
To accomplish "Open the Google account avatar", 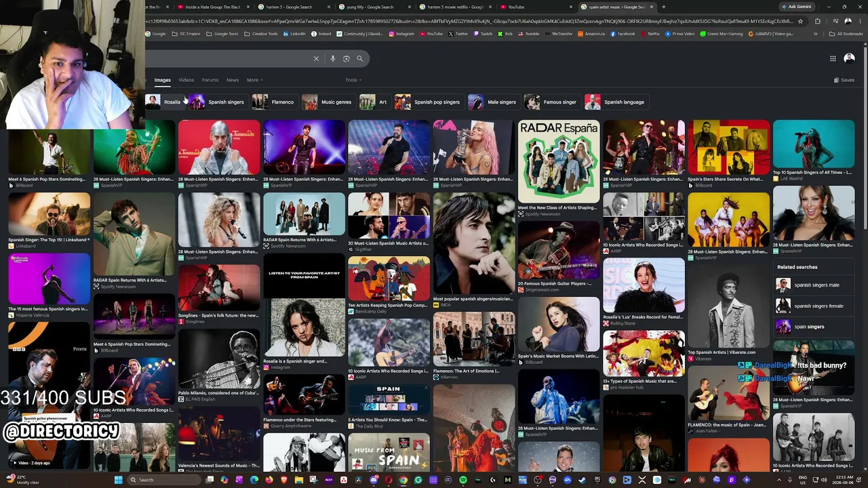I will point(849,58).
